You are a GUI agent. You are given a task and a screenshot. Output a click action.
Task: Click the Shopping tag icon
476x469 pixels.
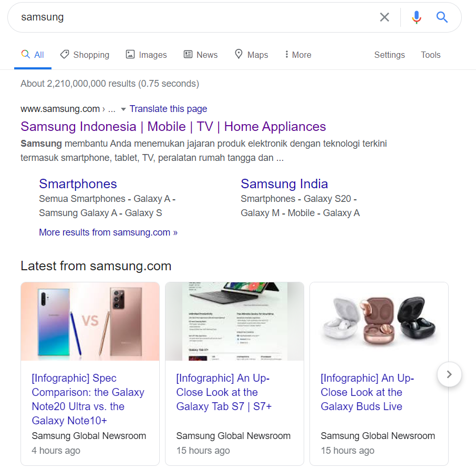(x=65, y=54)
